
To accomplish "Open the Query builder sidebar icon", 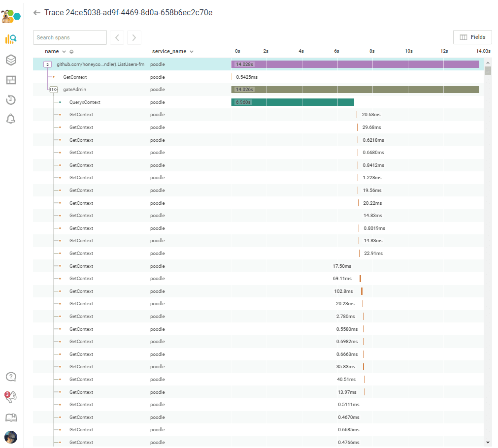I will point(11,39).
